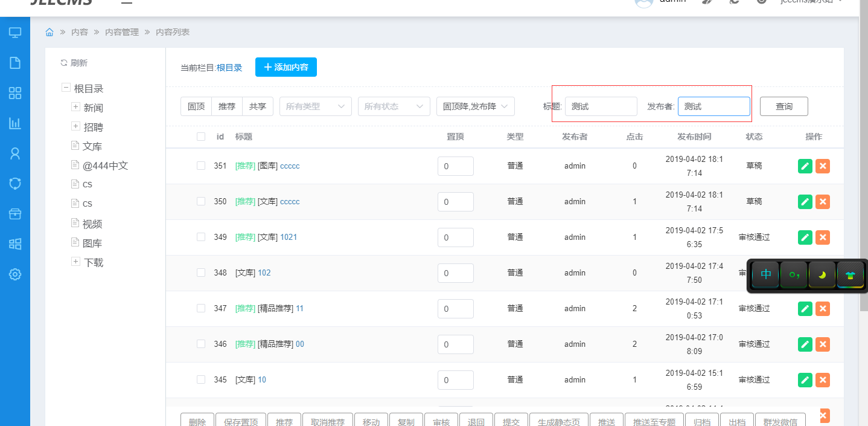This screenshot has width=868, height=426.
Task: Click the 添加内容 button
Action: coord(286,67)
